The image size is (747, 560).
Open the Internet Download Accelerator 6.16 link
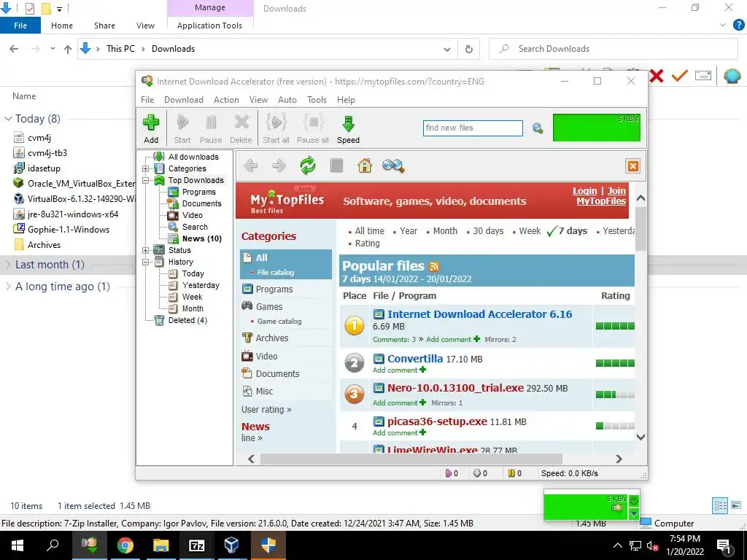coord(479,314)
